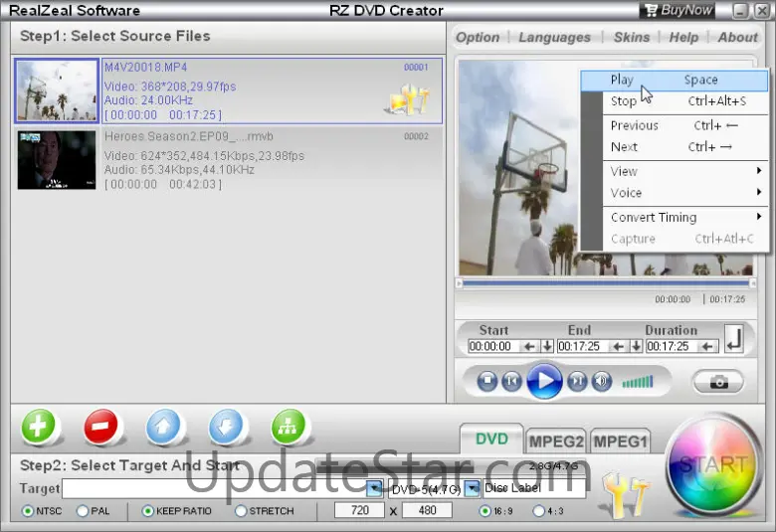Choose Play in the context menu
Screen dimensions: 776x532
coord(675,81)
